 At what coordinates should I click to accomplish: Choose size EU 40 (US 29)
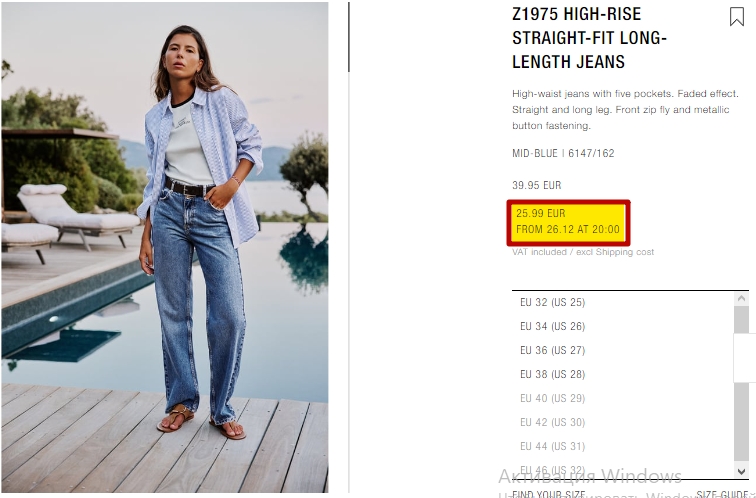[553, 398]
